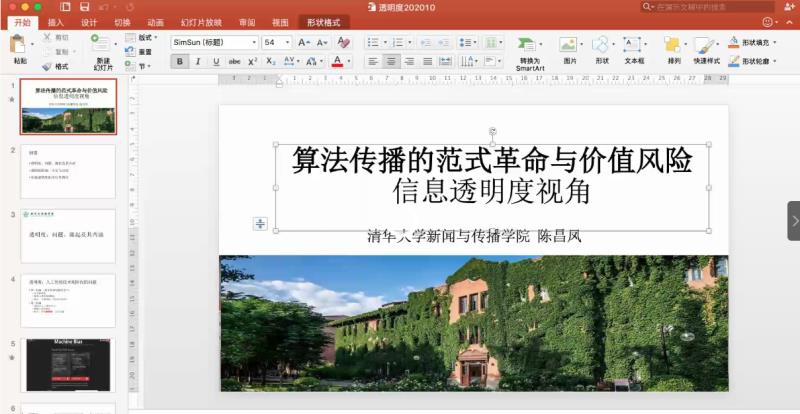The width and height of the screenshot is (800, 414).
Task: Decrease font size with the A▼ button
Action: 322,43
